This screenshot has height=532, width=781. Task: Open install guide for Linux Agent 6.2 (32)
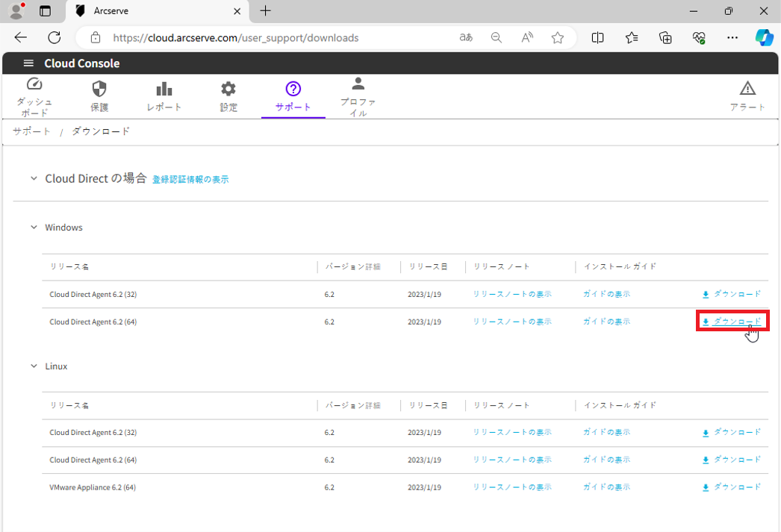pyautogui.click(x=606, y=432)
